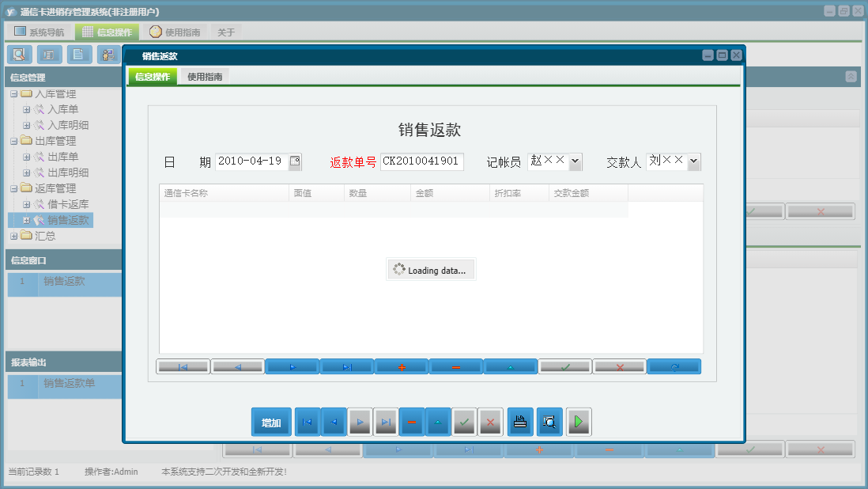Cancel changes with the red X icon
Screen dimensions: 868x489
(x=490, y=422)
